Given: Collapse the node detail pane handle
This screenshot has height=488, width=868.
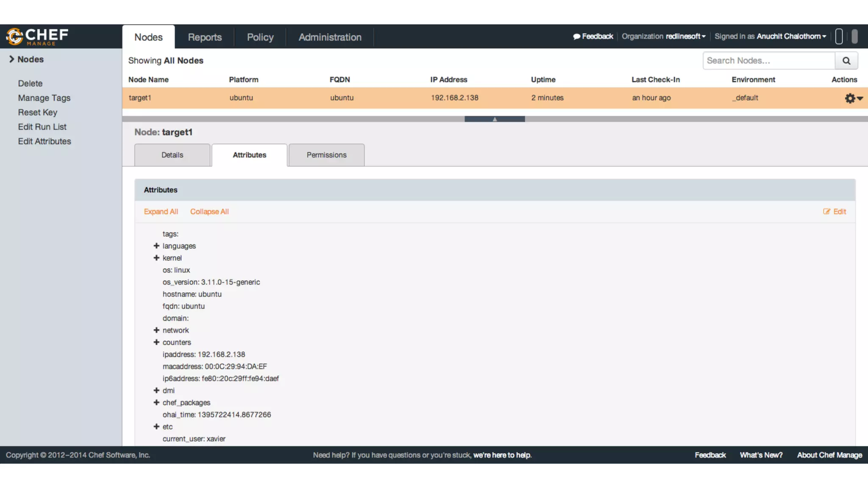Looking at the screenshot, I should pyautogui.click(x=495, y=119).
